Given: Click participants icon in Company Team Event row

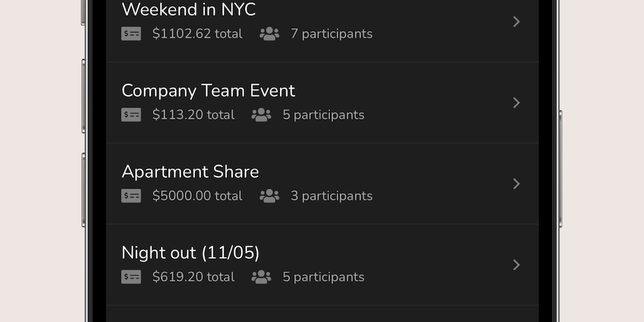Looking at the screenshot, I should click(x=261, y=115).
